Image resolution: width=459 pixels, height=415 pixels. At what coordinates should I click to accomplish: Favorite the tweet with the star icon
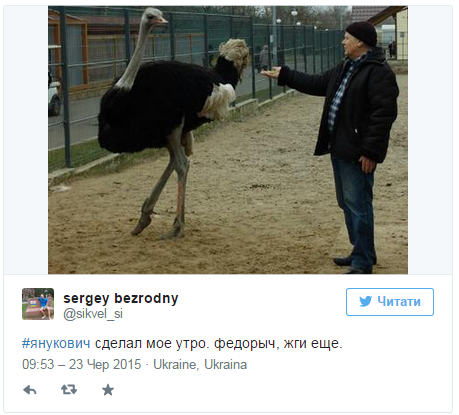click(x=108, y=390)
